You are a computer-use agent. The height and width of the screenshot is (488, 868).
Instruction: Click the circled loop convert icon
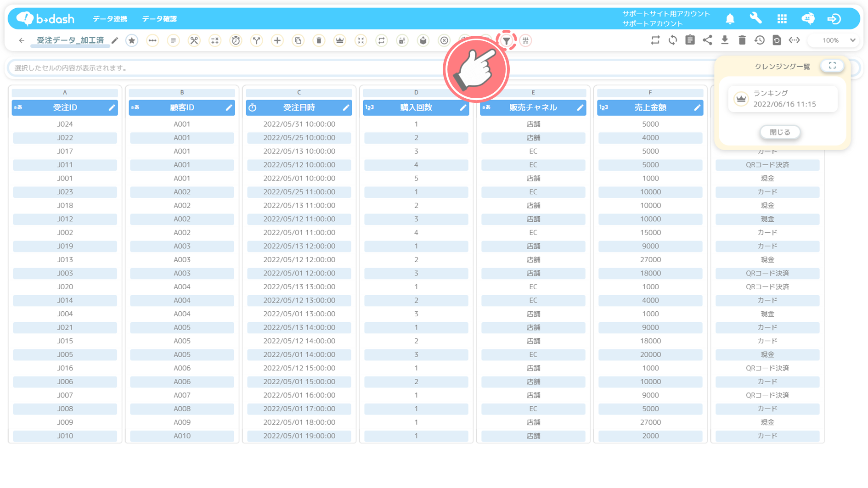(x=381, y=40)
